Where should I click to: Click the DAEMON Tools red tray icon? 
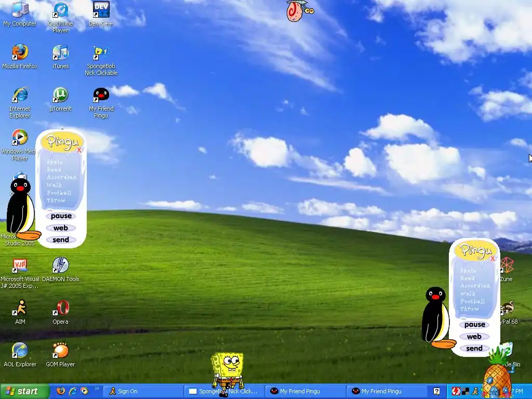[455, 391]
